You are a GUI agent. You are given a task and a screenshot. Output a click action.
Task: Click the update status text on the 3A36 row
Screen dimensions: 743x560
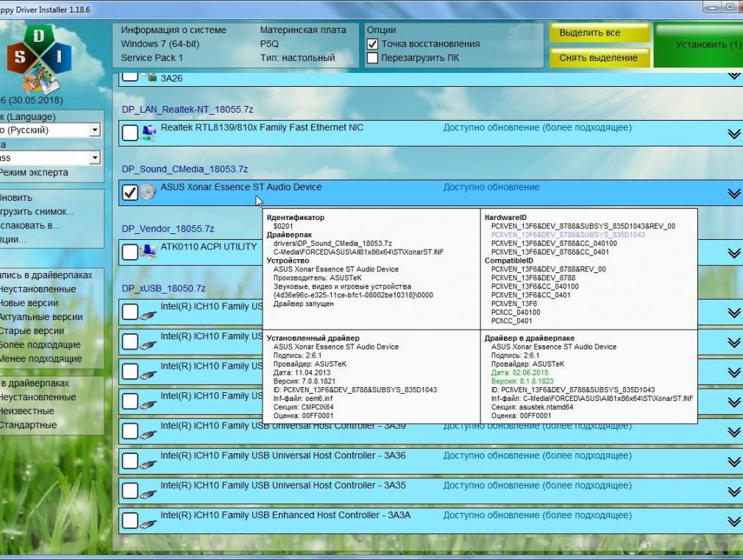coord(537,456)
